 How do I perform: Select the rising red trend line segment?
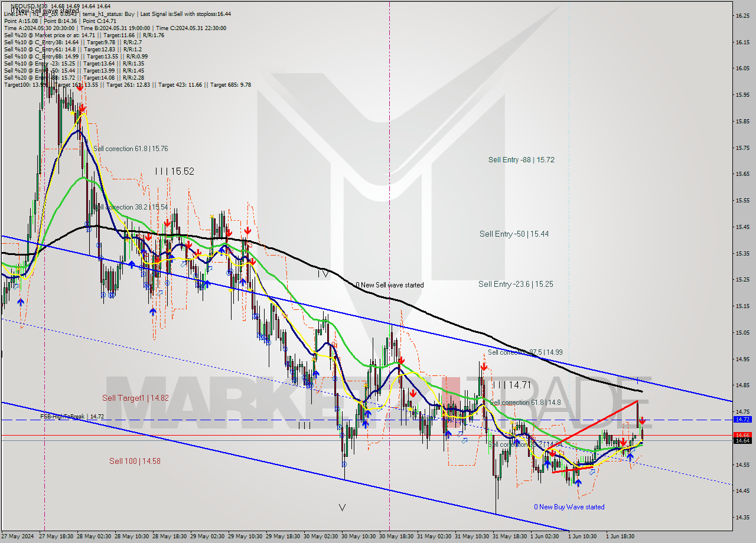pos(592,426)
